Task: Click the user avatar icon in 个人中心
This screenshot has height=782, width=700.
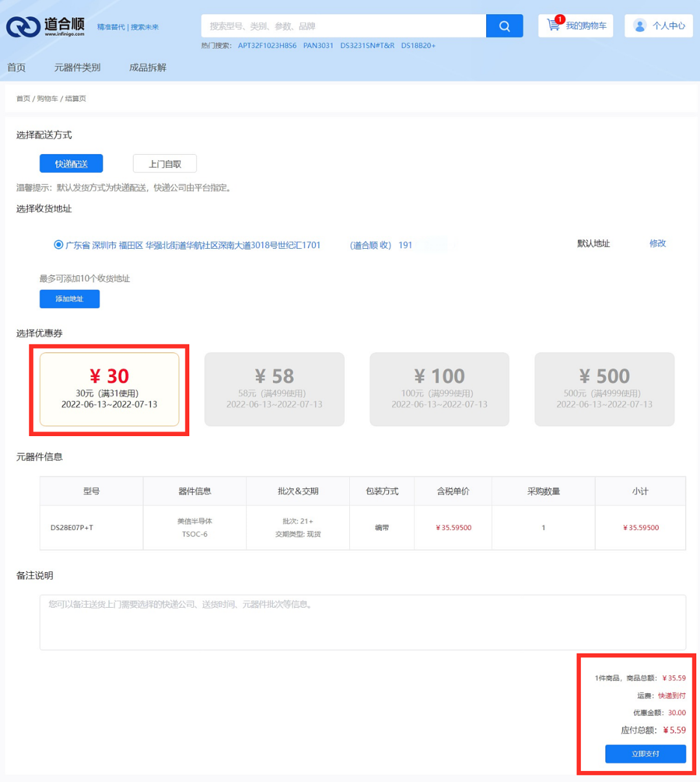Action: tap(640, 25)
